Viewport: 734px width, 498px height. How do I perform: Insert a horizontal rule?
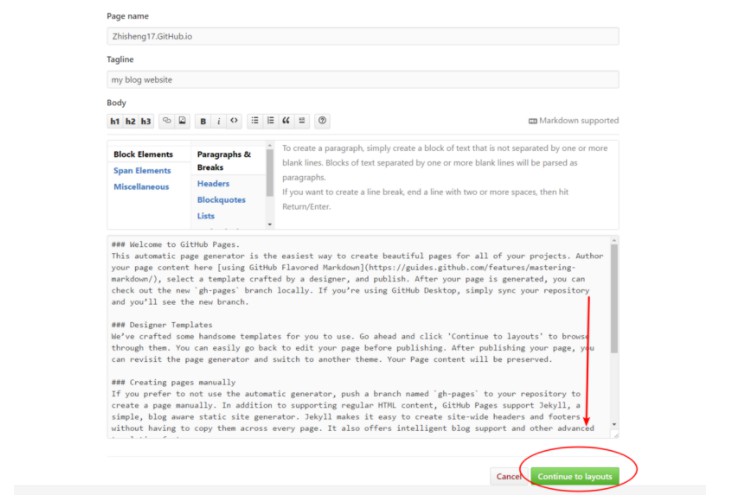[x=301, y=121]
